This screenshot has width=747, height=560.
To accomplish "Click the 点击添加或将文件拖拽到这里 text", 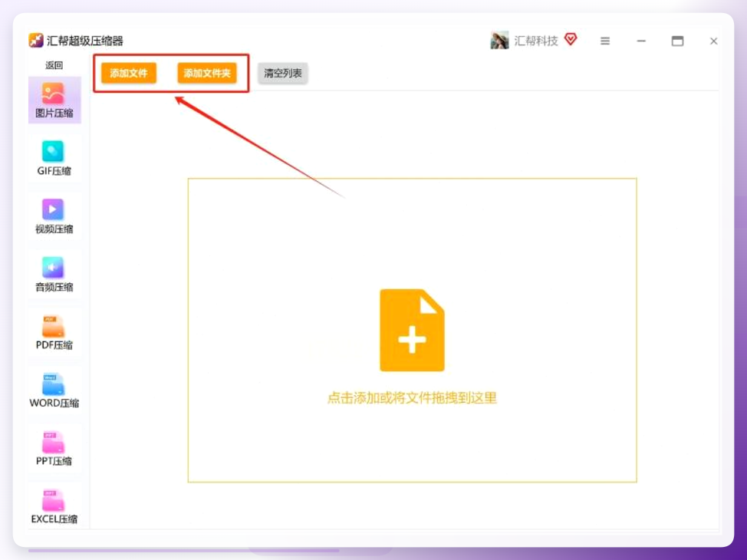I will (412, 397).
